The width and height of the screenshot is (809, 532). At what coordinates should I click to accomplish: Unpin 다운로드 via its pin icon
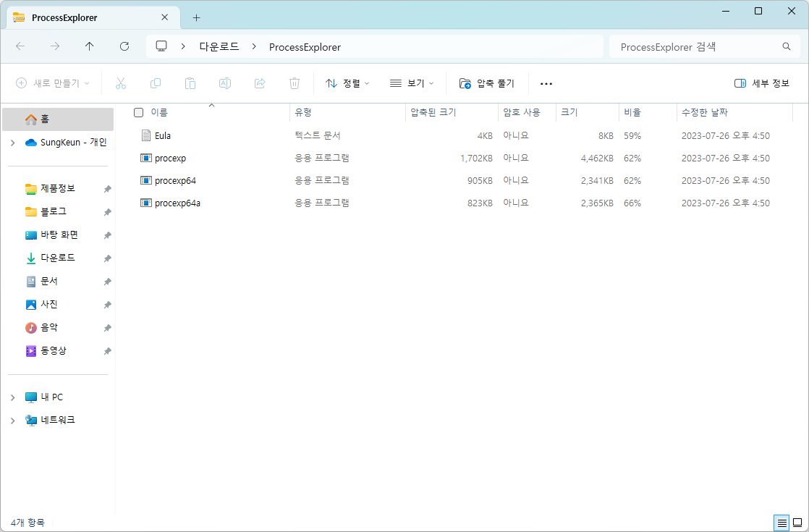[107, 258]
